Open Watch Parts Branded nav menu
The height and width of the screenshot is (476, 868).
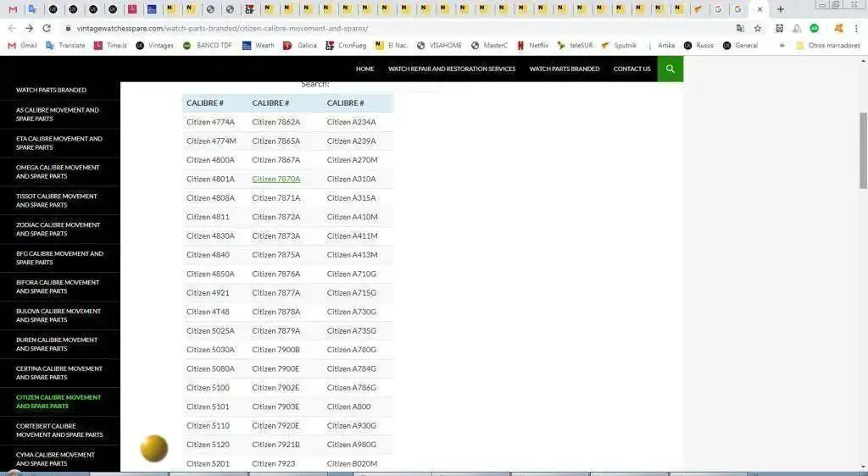coord(564,69)
